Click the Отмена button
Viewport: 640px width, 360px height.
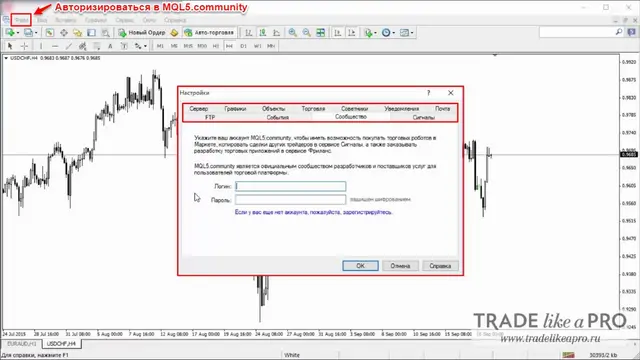[x=400, y=266]
